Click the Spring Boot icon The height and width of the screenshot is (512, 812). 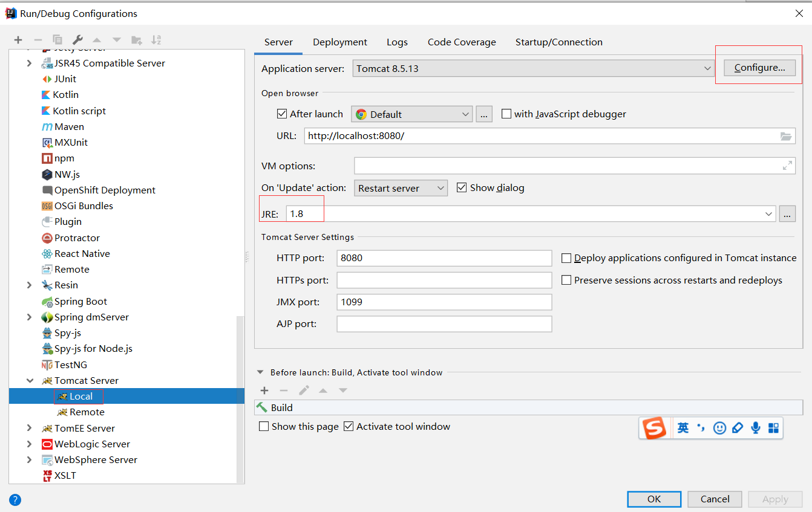click(47, 301)
